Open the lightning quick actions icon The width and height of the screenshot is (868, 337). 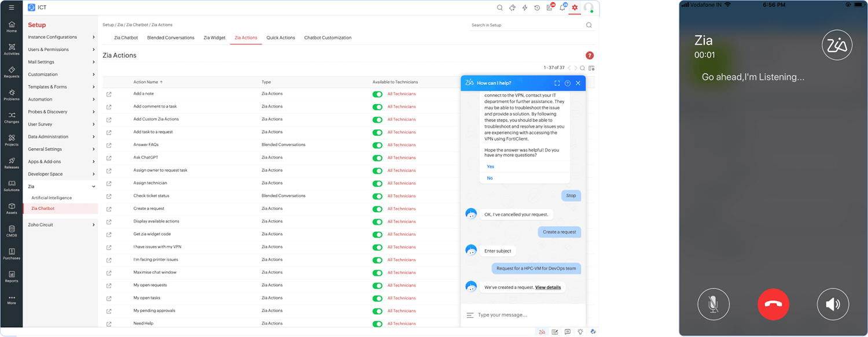[x=525, y=8]
